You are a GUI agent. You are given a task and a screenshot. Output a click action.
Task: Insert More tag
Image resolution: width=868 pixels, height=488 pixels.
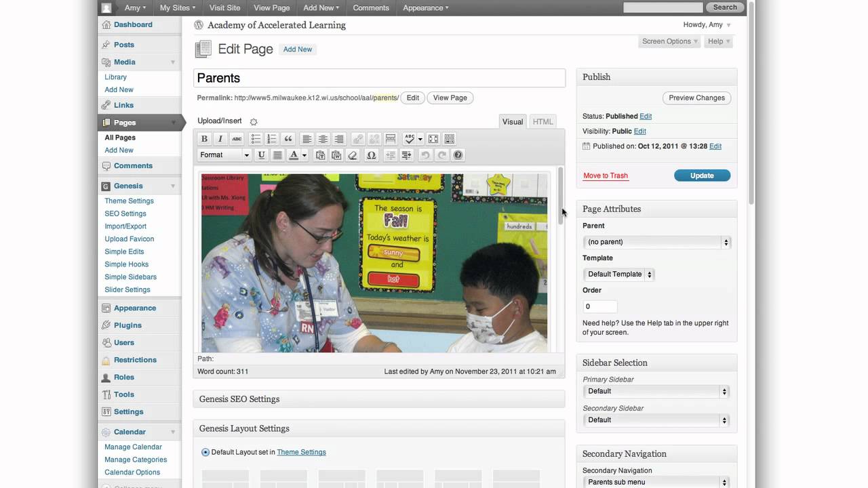(391, 139)
